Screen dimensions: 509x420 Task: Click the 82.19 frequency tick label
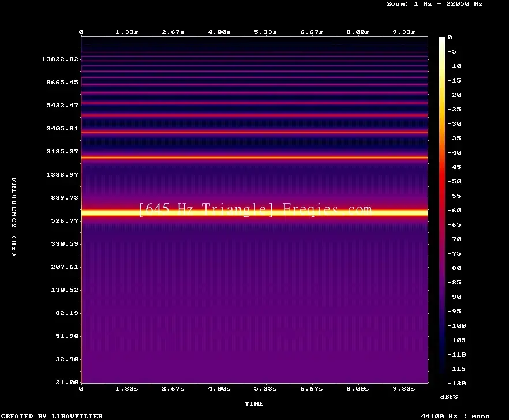click(67, 313)
